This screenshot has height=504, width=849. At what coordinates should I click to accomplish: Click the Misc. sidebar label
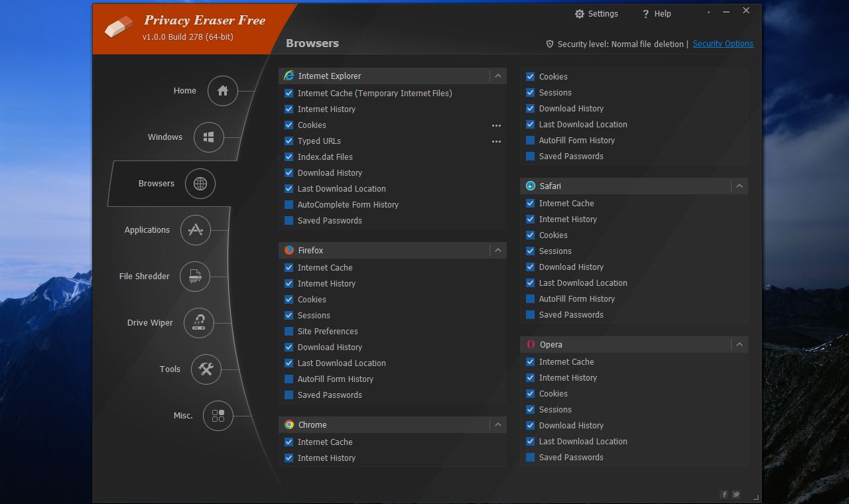183,416
